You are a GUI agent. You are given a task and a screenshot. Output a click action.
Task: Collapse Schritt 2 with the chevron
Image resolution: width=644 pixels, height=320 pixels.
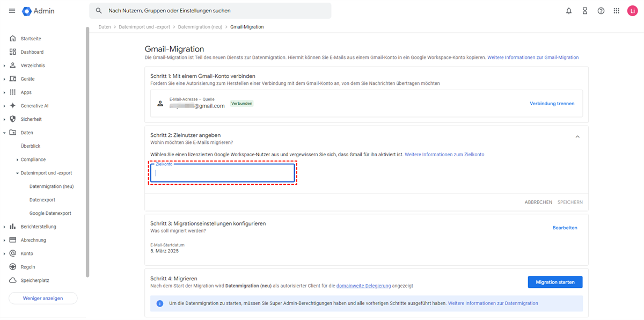[x=577, y=137]
